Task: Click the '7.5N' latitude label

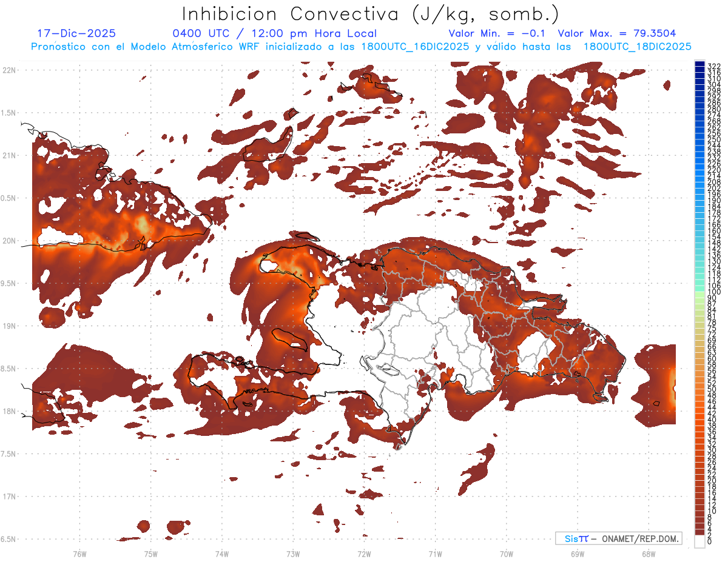Action: pos(8,454)
